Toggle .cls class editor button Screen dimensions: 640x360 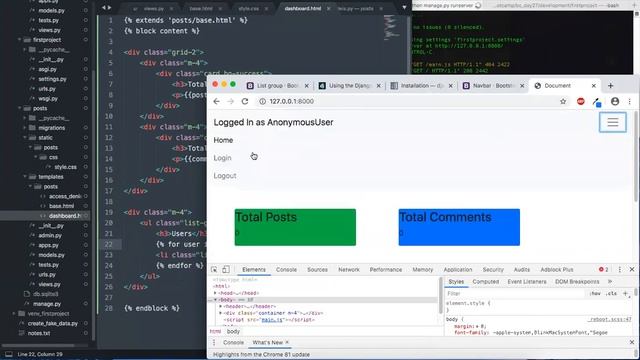(x=611, y=293)
